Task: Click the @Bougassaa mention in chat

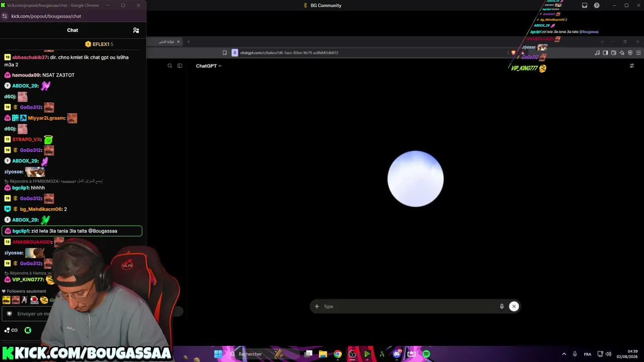Action: [103, 231]
